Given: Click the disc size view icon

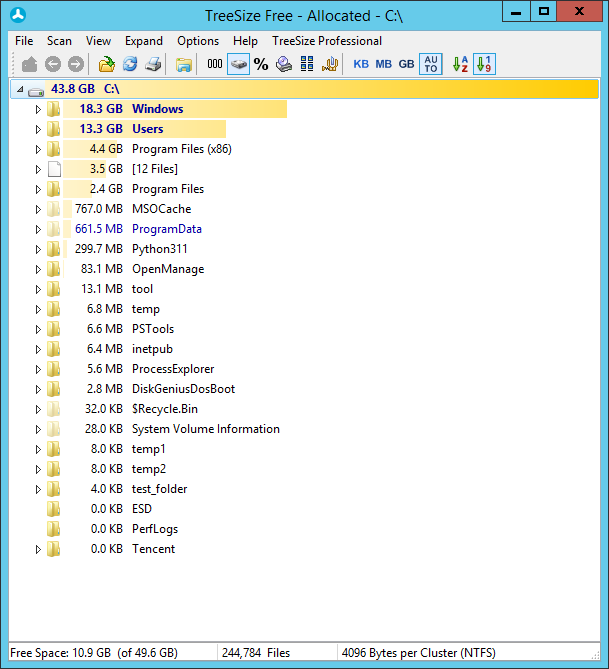Looking at the screenshot, I should click(x=284, y=64).
